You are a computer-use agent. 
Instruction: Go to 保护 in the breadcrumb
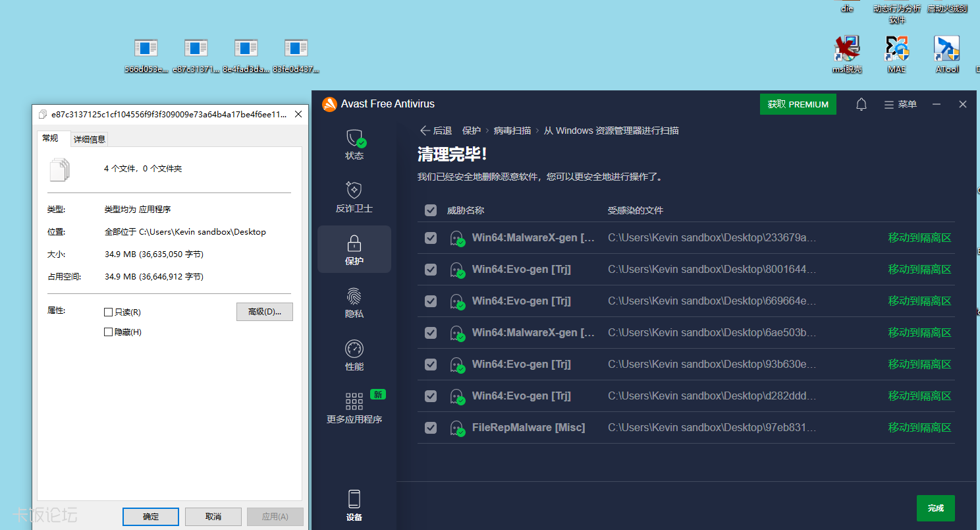pos(472,131)
